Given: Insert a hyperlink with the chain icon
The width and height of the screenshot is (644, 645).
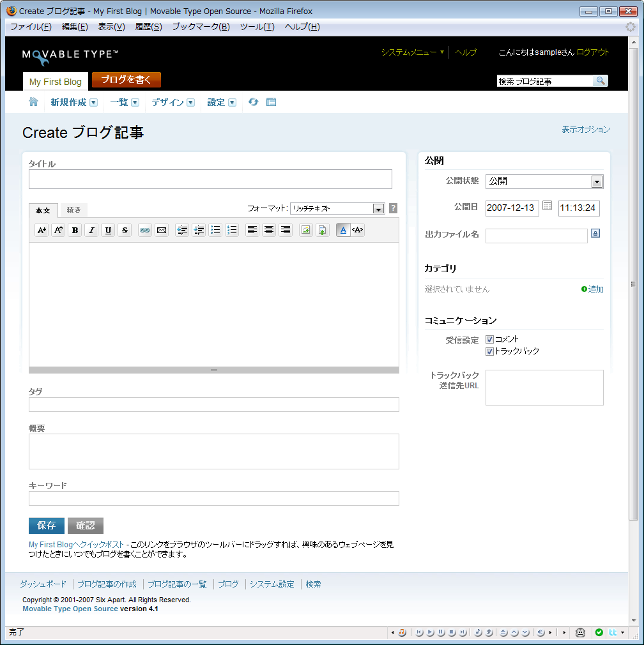Looking at the screenshot, I should (144, 230).
